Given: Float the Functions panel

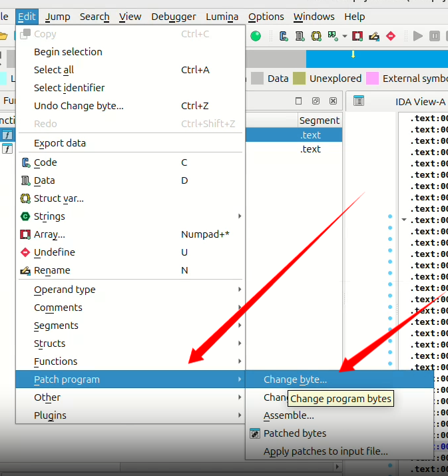Looking at the screenshot, I should point(316,101).
